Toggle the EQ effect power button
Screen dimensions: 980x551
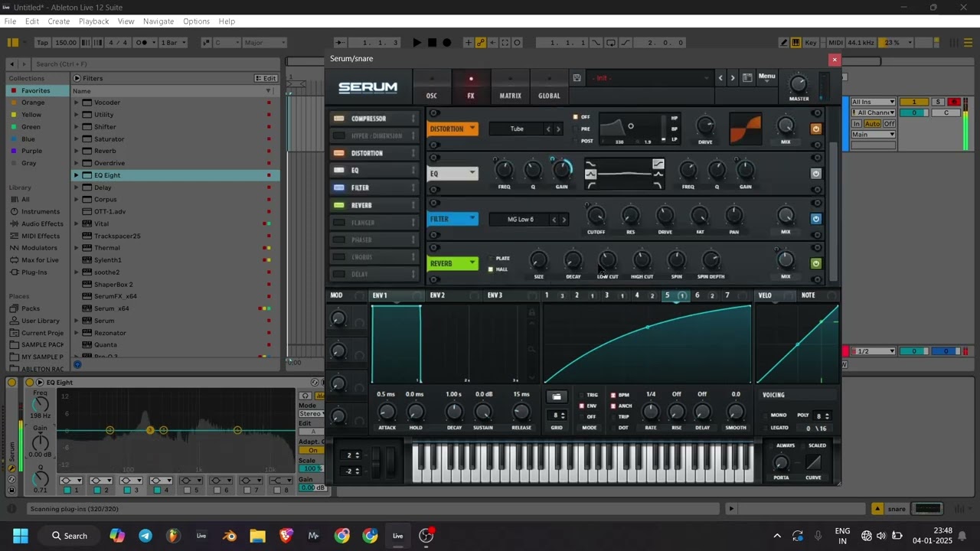pyautogui.click(x=815, y=174)
